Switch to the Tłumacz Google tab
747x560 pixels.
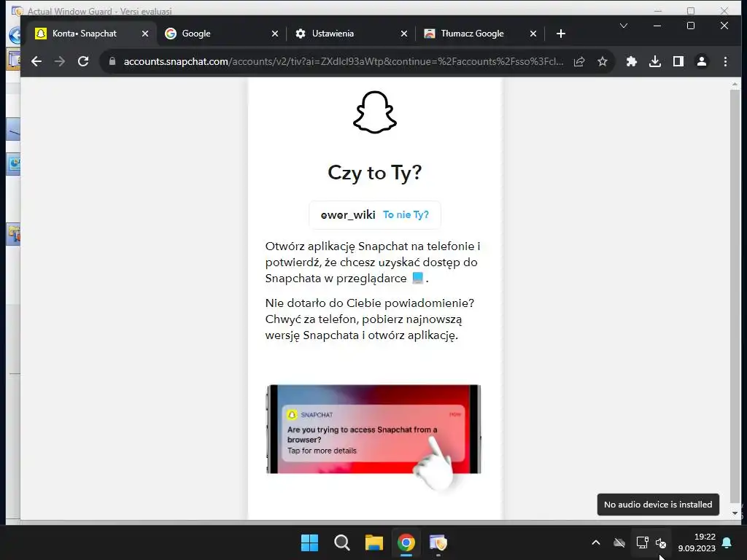(x=480, y=34)
